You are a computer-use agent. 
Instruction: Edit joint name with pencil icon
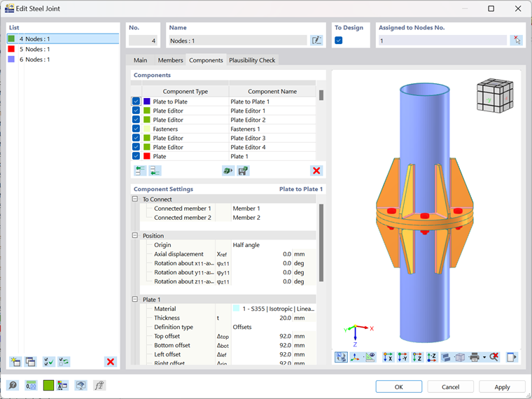pyautogui.click(x=316, y=41)
